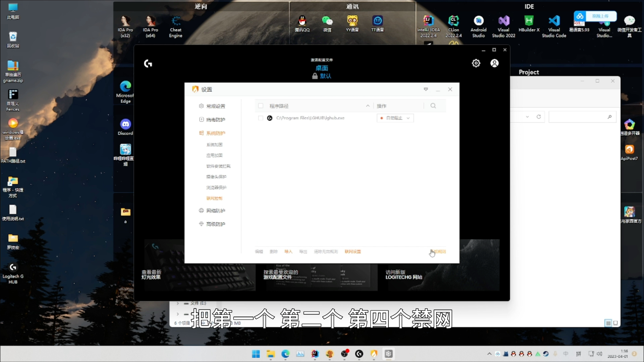The height and width of the screenshot is (362, 644).
Task: Click the 导入 link at bottom
Action: 288,251
